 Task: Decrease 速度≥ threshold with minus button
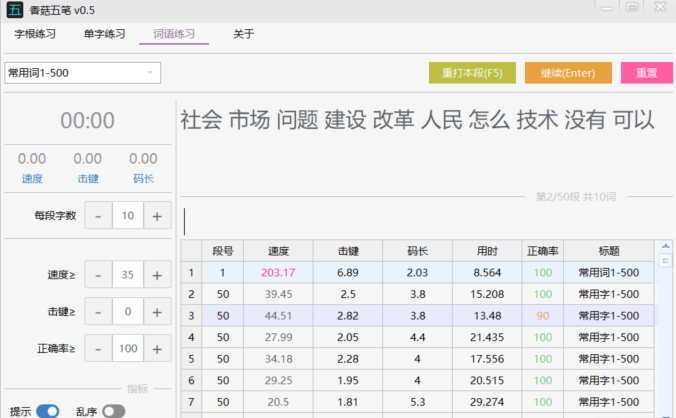pyautogui.click(x=98, y=275)
